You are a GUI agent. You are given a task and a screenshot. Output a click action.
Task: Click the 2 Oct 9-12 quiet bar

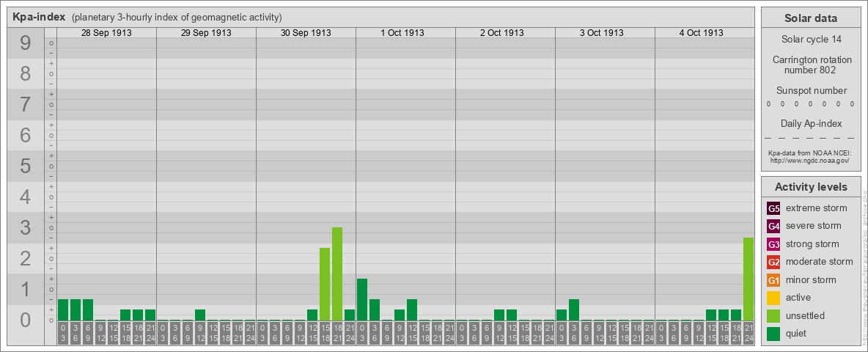tap(499, 315)
